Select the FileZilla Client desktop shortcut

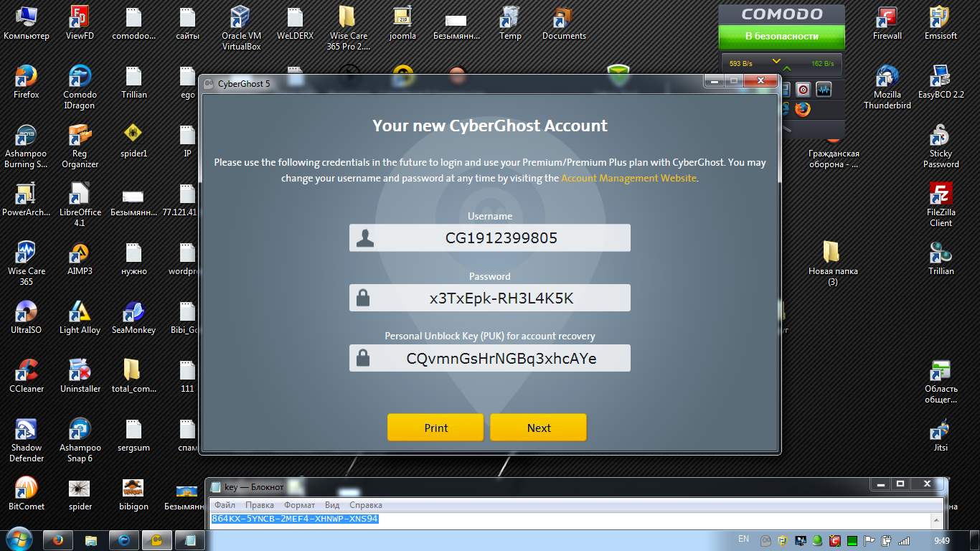click(x=941, y=204)
